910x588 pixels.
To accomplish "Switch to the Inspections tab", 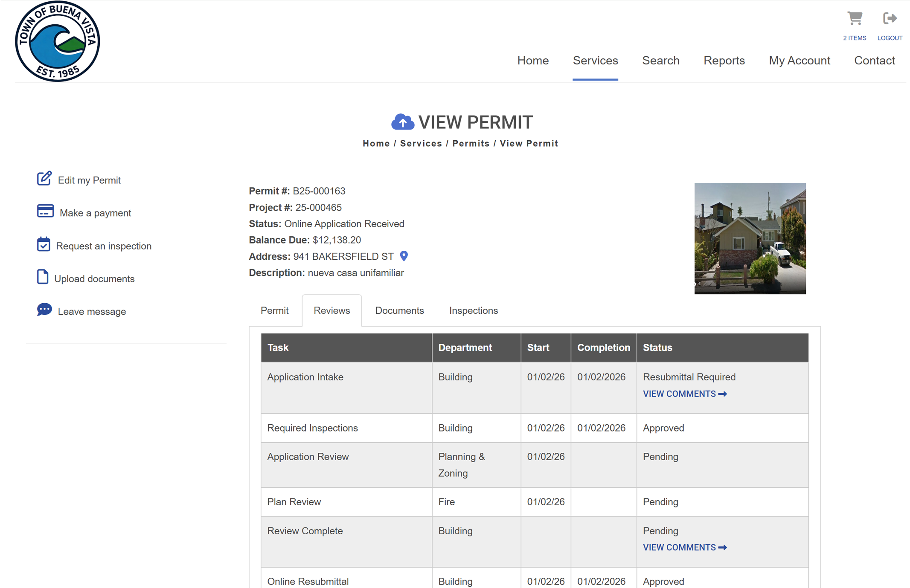I will tap(473, 310).
